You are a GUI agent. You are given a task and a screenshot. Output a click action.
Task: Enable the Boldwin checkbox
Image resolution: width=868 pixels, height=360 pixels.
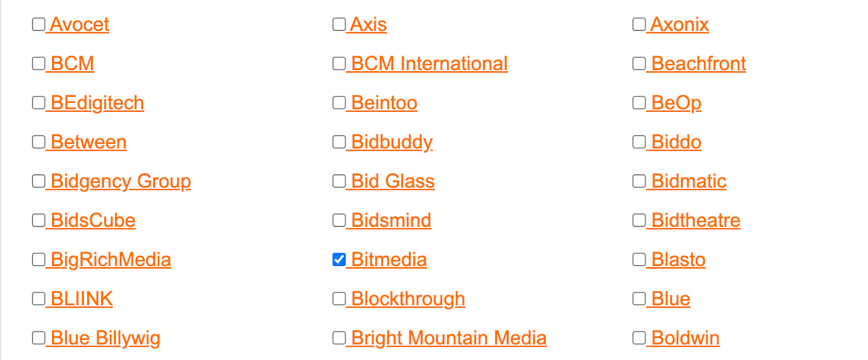(x=639, y=338)
